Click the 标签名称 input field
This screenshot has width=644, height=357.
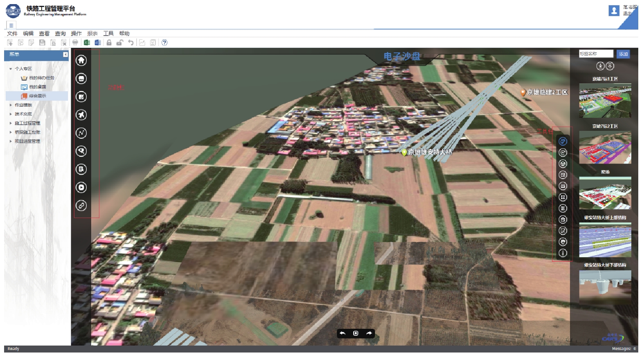[596, 54]
